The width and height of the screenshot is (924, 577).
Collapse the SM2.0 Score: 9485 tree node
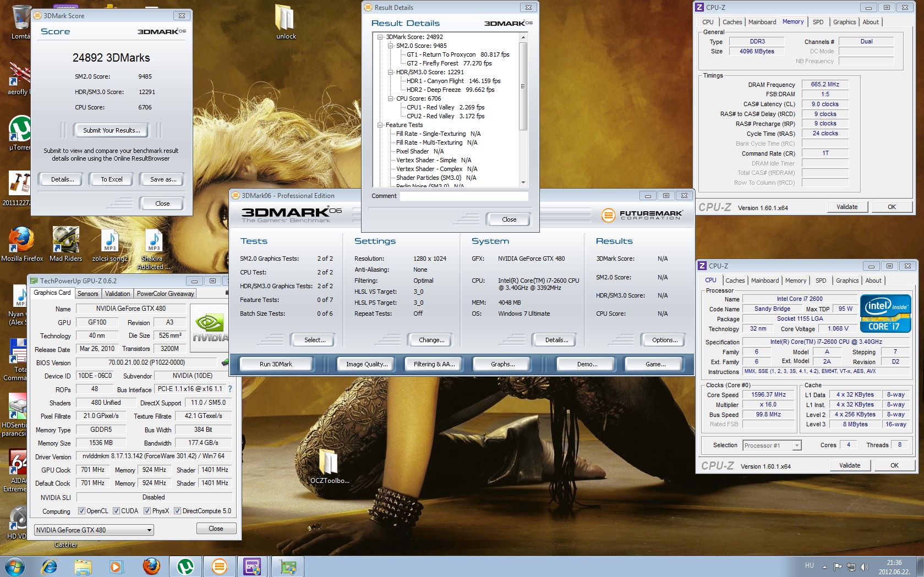point(390,46)
